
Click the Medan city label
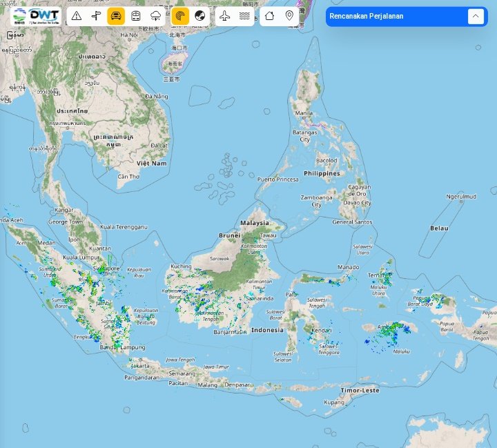coord(47,243)
